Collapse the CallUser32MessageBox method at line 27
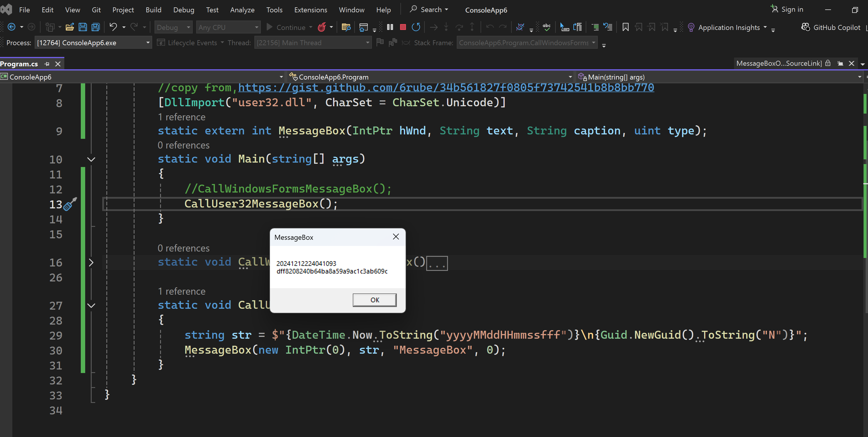The height and width of the screenshot is (437, 868). [x=91, y=305]
